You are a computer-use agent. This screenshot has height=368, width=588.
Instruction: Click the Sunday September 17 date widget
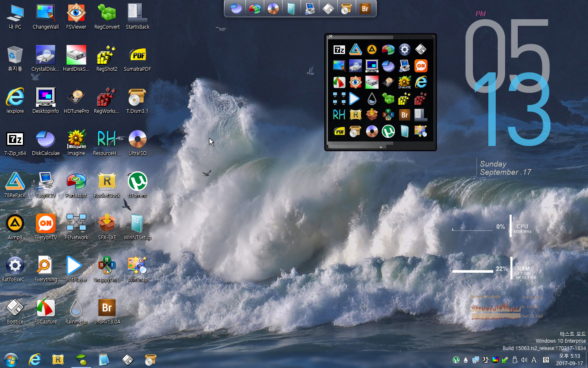506,168
